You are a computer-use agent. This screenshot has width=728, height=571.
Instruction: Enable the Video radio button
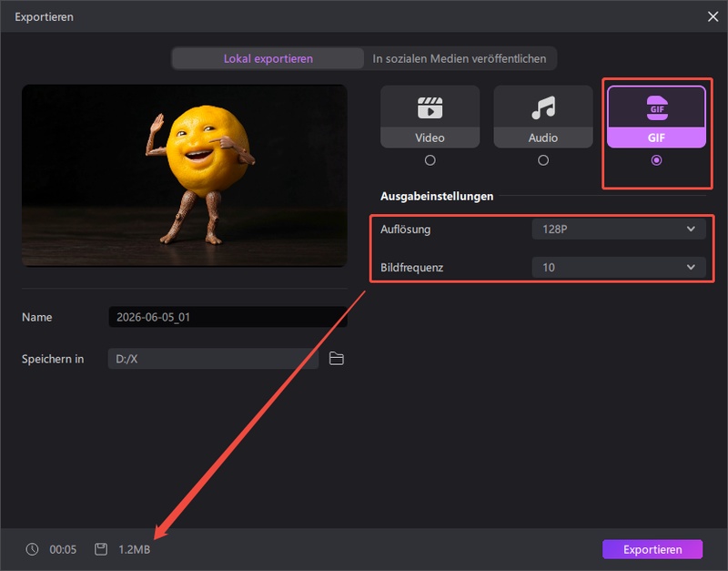(430, 160)
